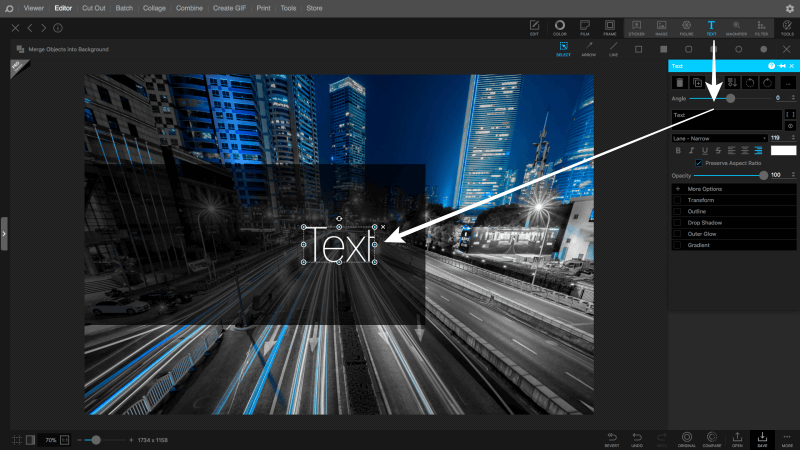Select the Figure insert tool
Image resolution: width=800 pixels, height=450 pixels.
click(686, 28)
